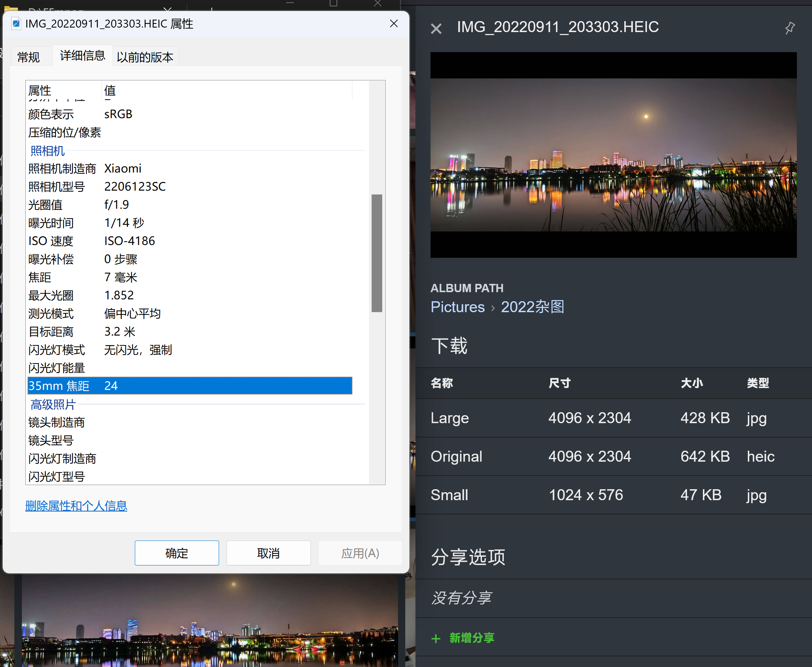
Task: Switch to the 常规 tab
Action: click(x=28, y=57)
